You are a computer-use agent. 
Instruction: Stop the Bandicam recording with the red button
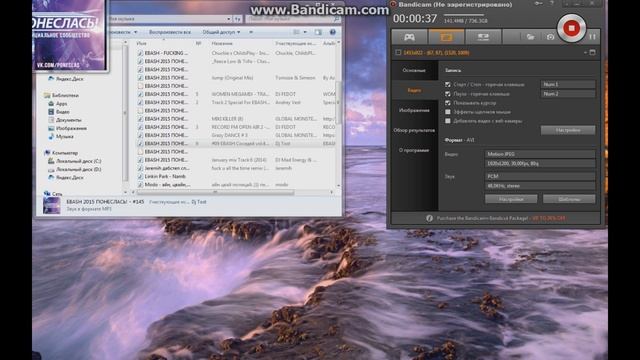pyautogui.click(x=571, y=28)
